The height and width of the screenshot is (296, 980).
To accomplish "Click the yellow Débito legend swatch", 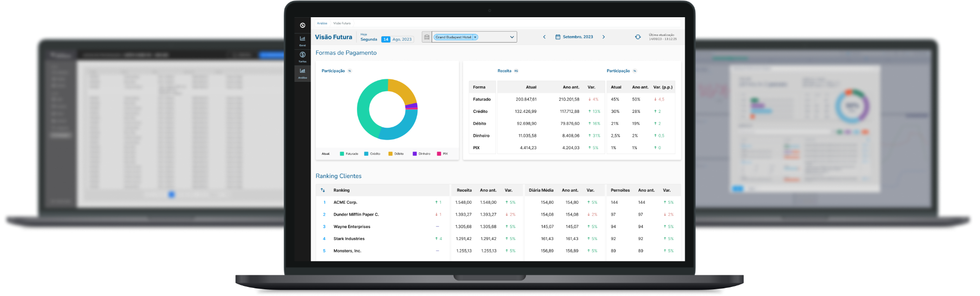I will [390, 154].
